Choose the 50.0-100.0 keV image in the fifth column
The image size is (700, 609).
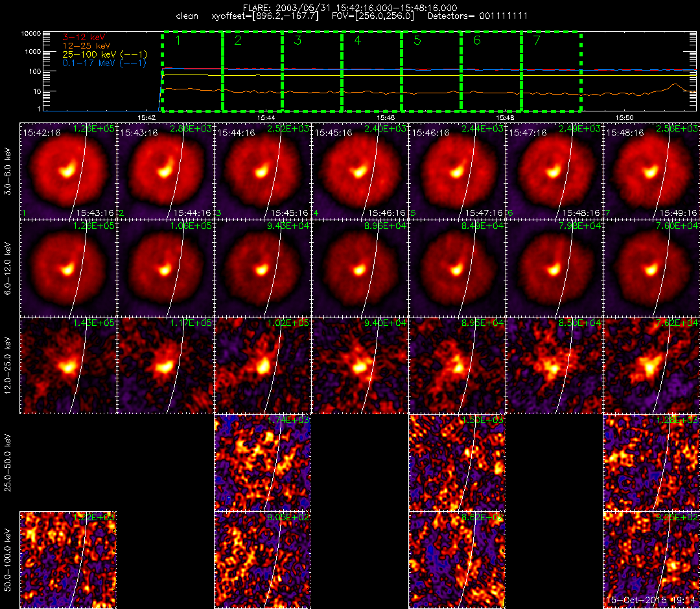[457, 560]
